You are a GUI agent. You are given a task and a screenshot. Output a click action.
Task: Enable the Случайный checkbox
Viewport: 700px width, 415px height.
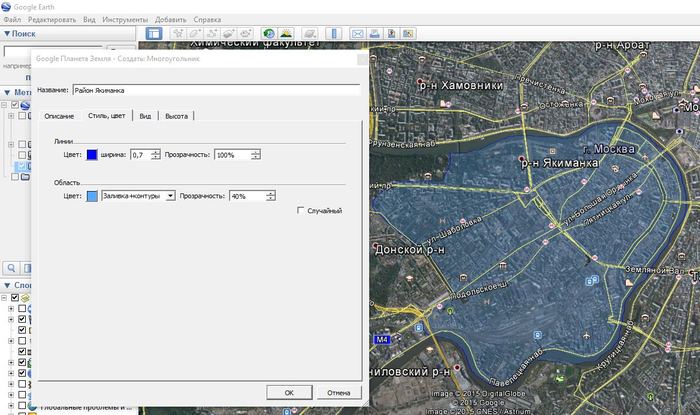point(301,210)
